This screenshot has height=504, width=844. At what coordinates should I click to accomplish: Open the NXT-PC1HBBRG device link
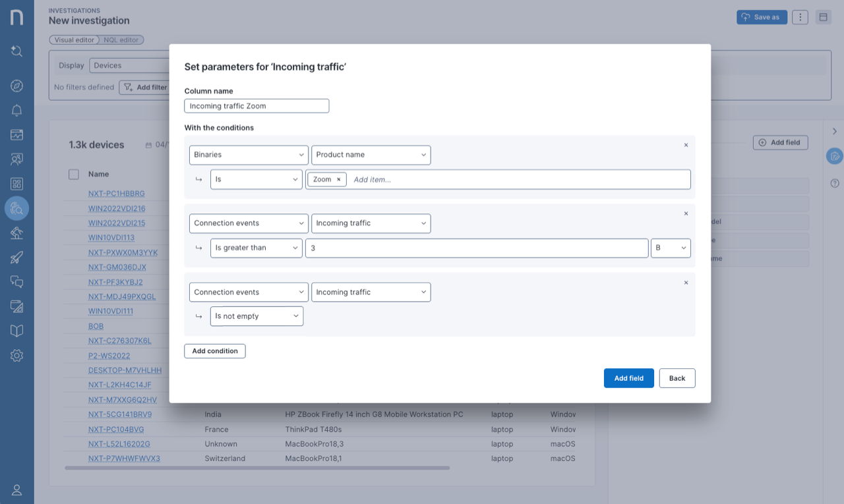pos(117,194)
